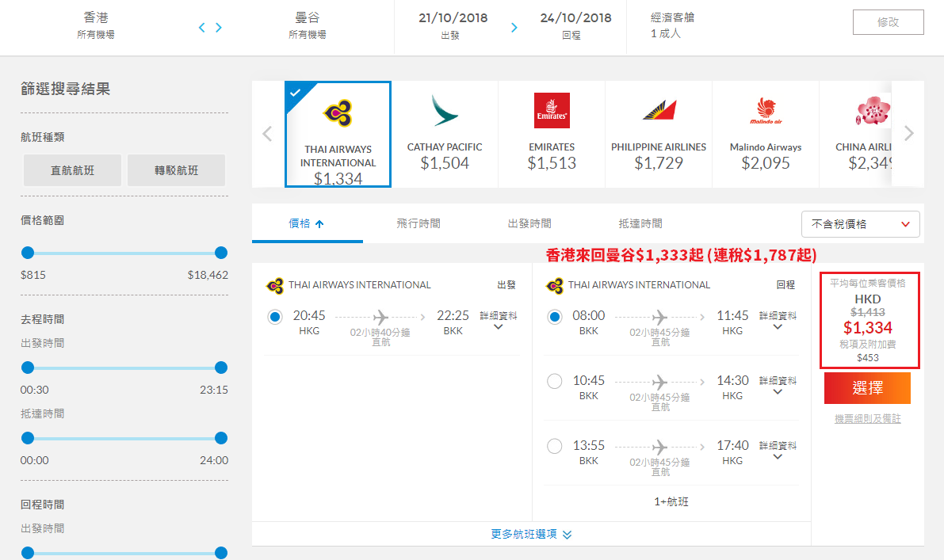The height and width of the screenshot is (560, 944).
Task: Click the Thai Airways logo in the outbound column
Action: tap(275, 286)
